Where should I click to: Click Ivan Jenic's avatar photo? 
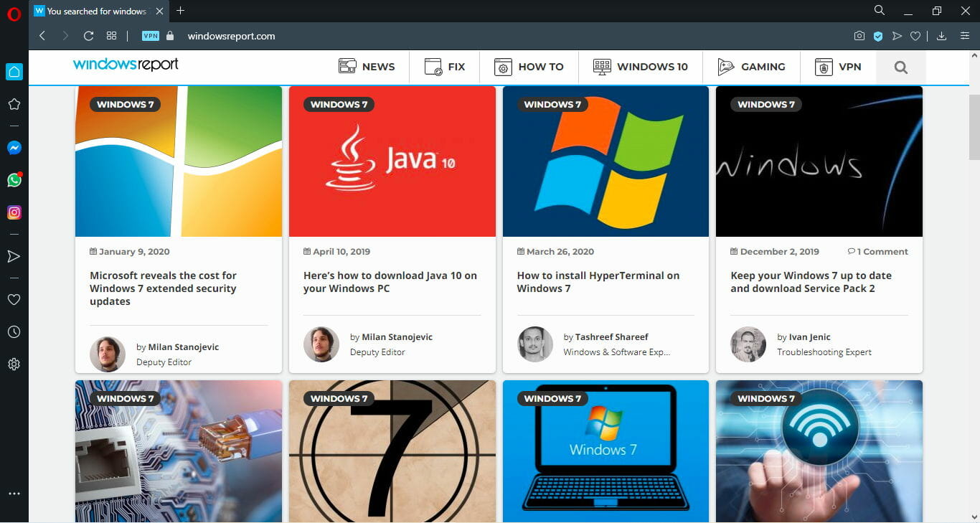coord(748,344)
